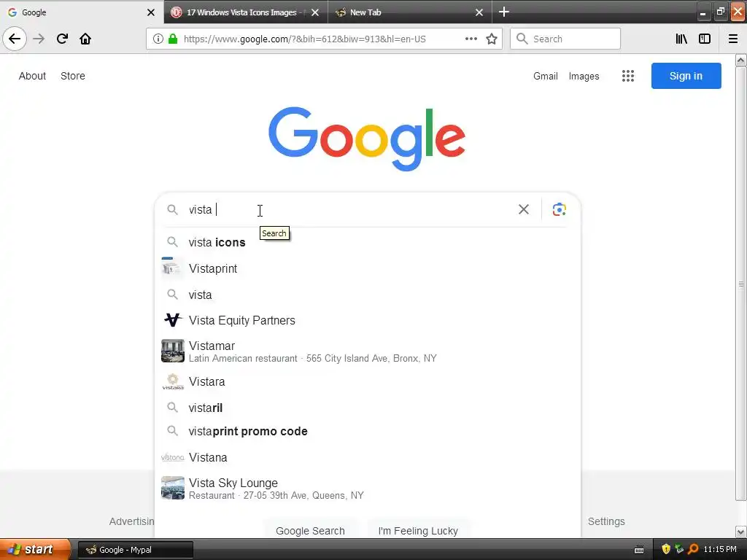The image size is (747, 560).
Task: Click the orange magnifier tray icon
Action: [693, 549]
